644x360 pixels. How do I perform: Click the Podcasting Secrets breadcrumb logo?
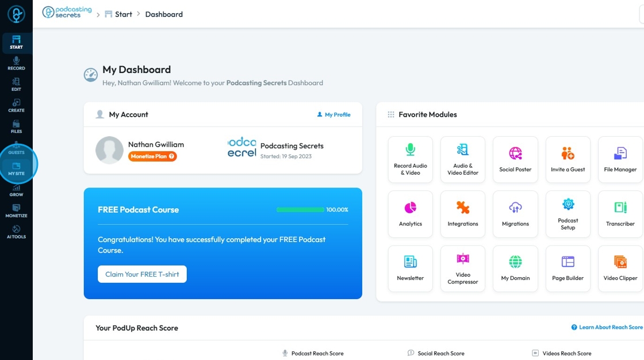point(67,12)
